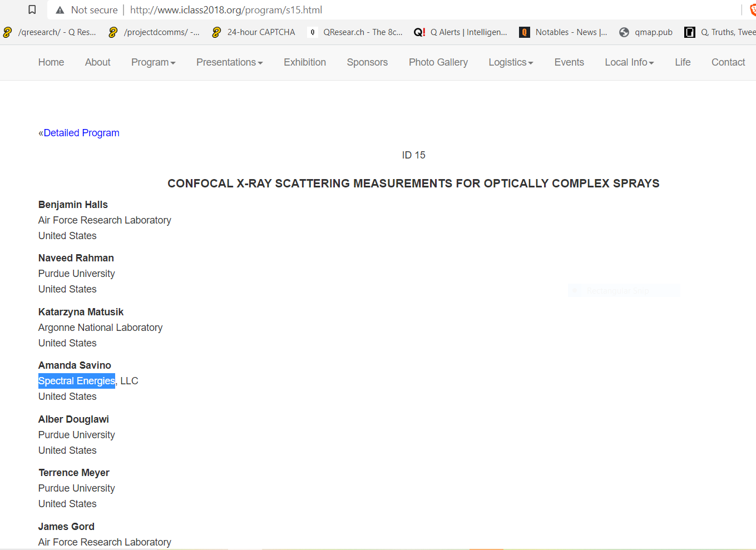Open the Q Alerts bookmark
The width and height of the screenshot is (756, 550).
[461, 32]
